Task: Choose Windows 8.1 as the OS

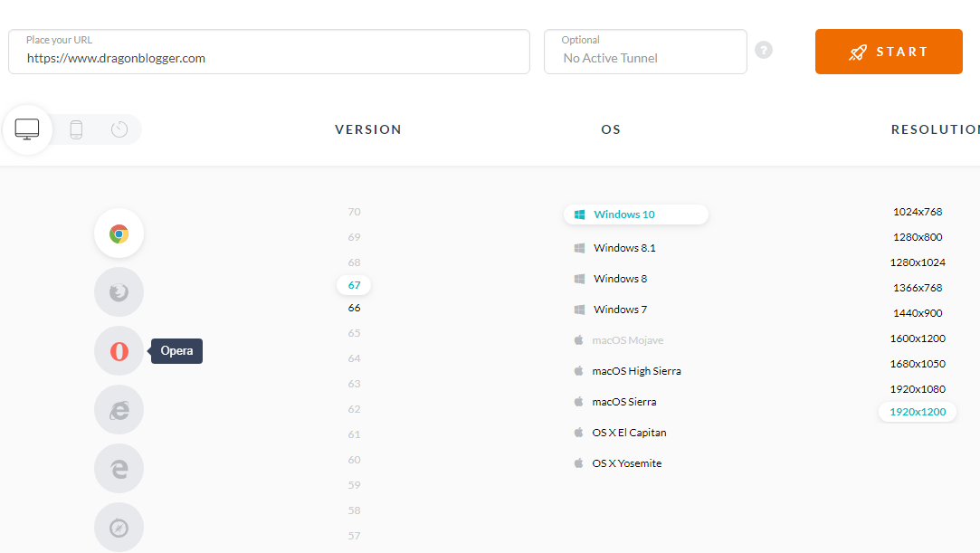Action: (624, 248)
